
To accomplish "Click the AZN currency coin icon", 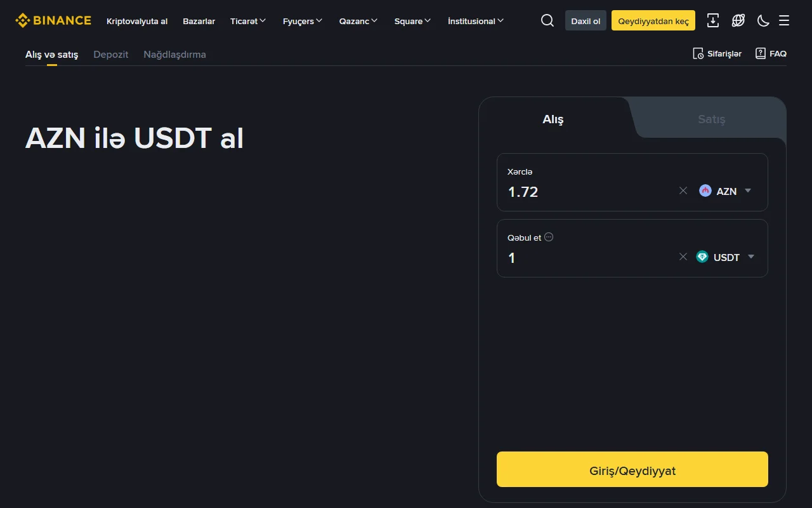I will (x=705, y=190).
